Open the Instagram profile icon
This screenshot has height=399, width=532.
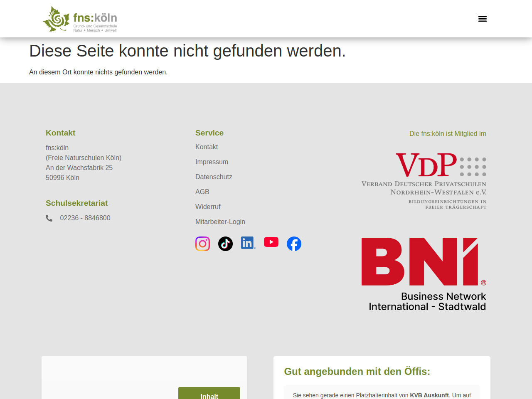pos(202,244)
